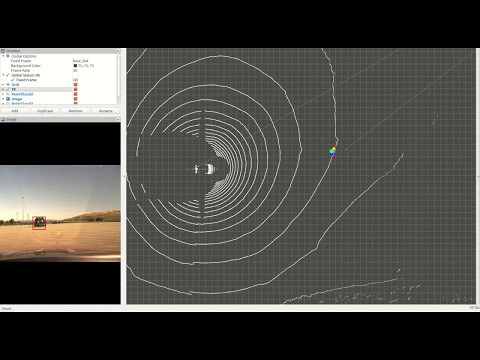Close the Image panel with its header button
Screen dimensions: 480x360
point(118,119)
